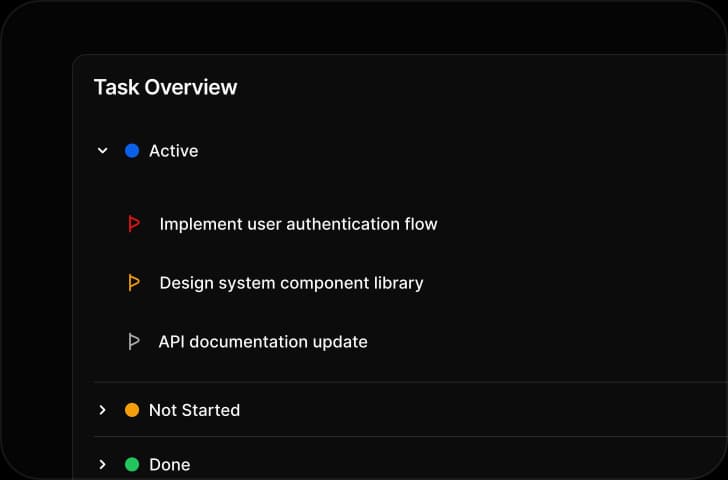The height and width of the screenshot is (480, 728).
Task: Select the 'Not Started' group label
Action: (x=195, y=410)
